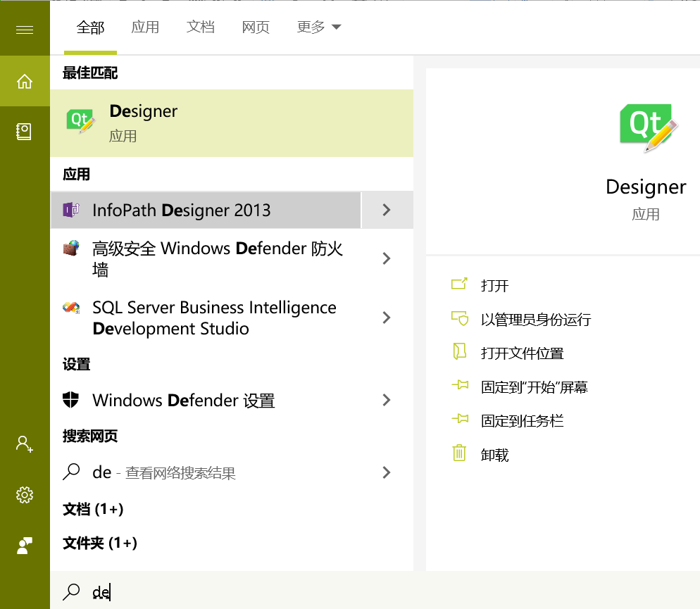Click the large Qt Designer icon in the preview pane
The width and height of the screenshot is (700, 609).
649,128
